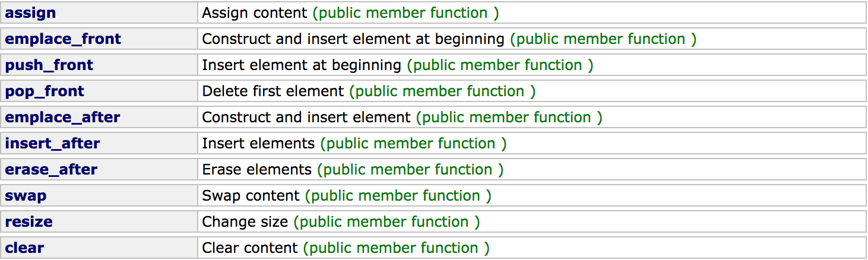Click the 'Delete first element' description

[273, 91]
